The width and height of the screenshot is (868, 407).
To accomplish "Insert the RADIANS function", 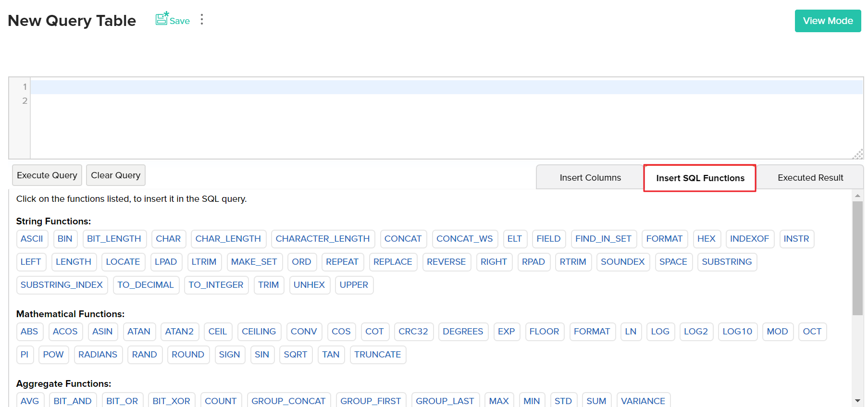I will [x=98, y=355].
